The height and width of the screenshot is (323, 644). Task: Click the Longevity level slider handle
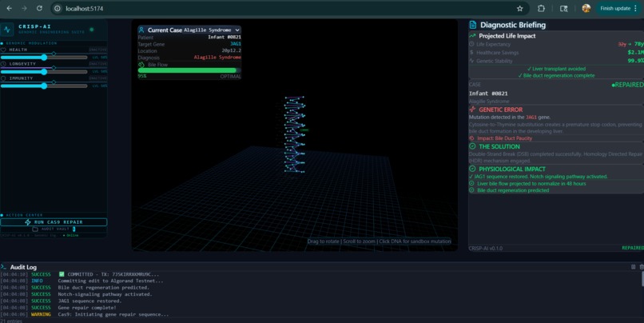[44, 72]
